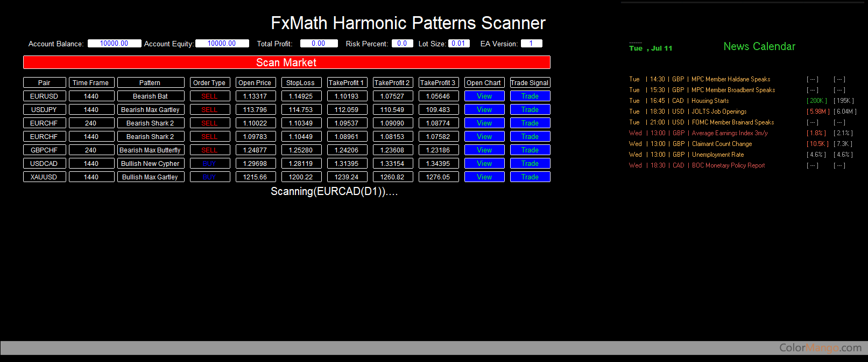Click the Open Price column header
Viewport: 868px width, 362px height.
tap(255, 82)
